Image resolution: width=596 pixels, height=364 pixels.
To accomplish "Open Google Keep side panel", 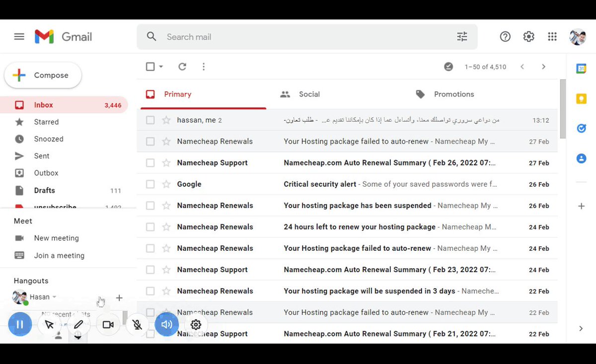I will click(581, 99).
